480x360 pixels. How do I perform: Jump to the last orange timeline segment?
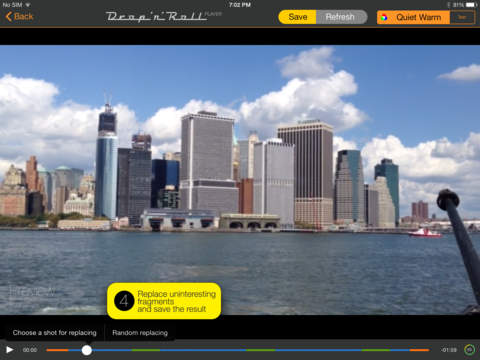point(419,350)
